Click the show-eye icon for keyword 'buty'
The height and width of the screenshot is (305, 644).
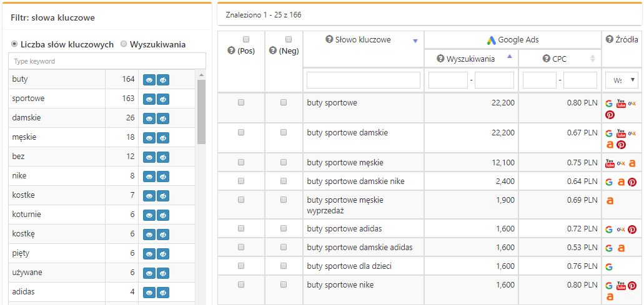[x=149, y=80]
